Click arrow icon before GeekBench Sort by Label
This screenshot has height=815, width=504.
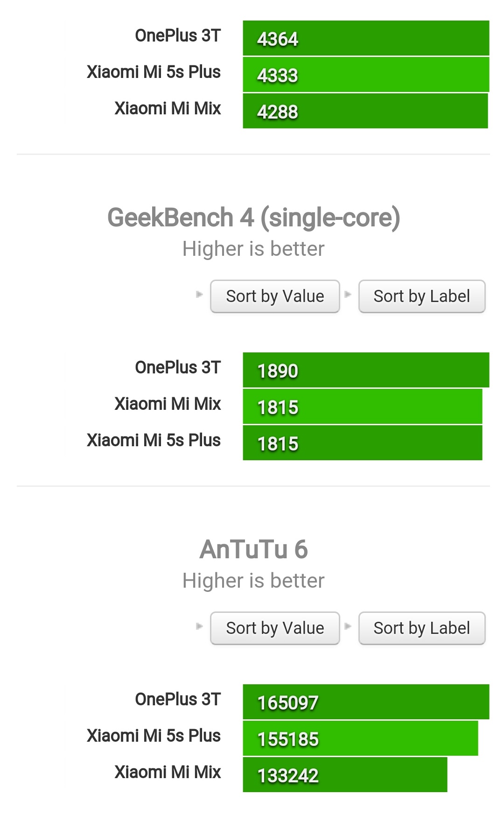click(348, 295)
